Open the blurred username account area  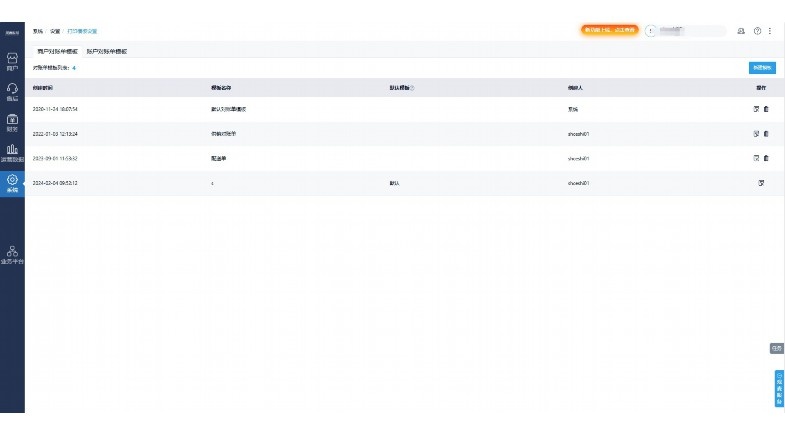[692, 31]
